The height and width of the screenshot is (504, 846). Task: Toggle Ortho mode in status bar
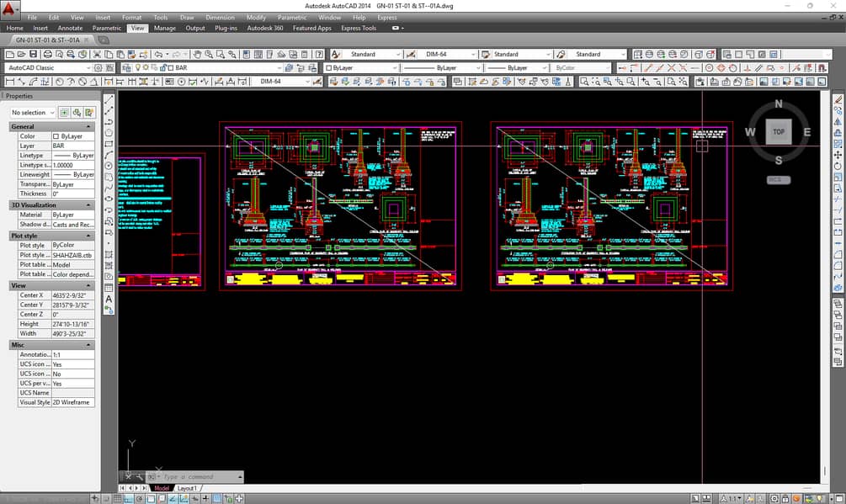pyautogui.click(x=129, y=499)
